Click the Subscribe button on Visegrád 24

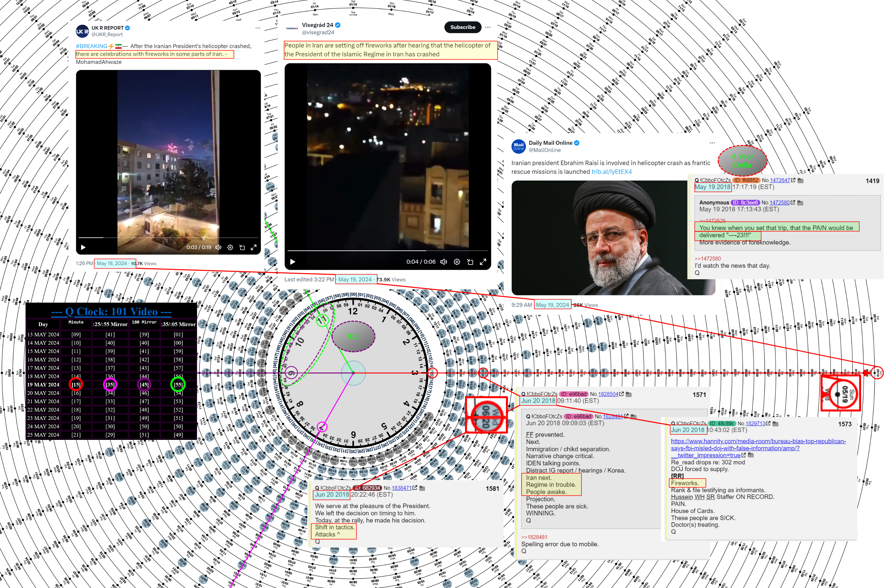pos(463,27)
